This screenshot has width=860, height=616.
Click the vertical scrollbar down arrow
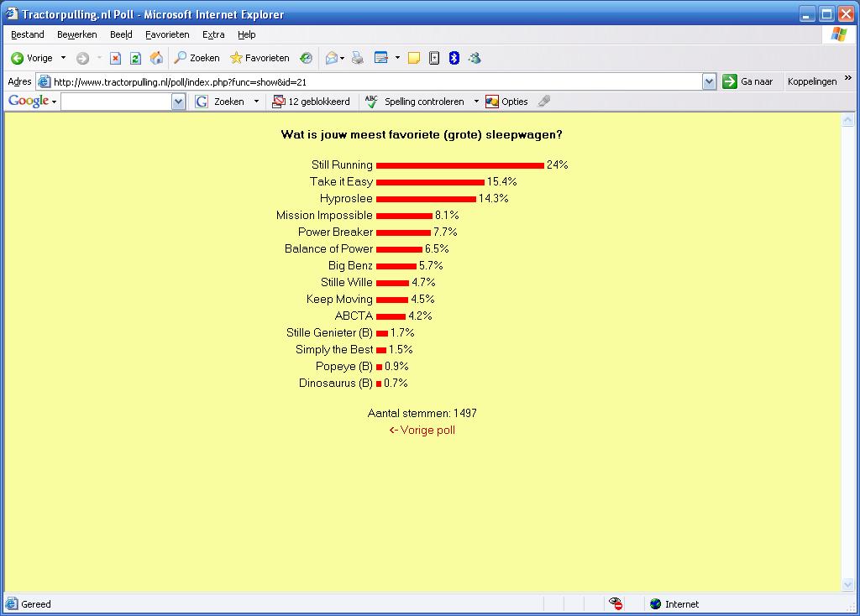[x=848, y=585]
